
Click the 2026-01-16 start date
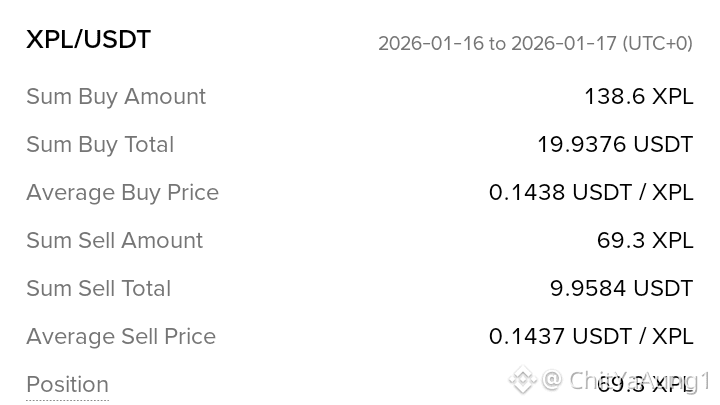(x=430, y=44)
